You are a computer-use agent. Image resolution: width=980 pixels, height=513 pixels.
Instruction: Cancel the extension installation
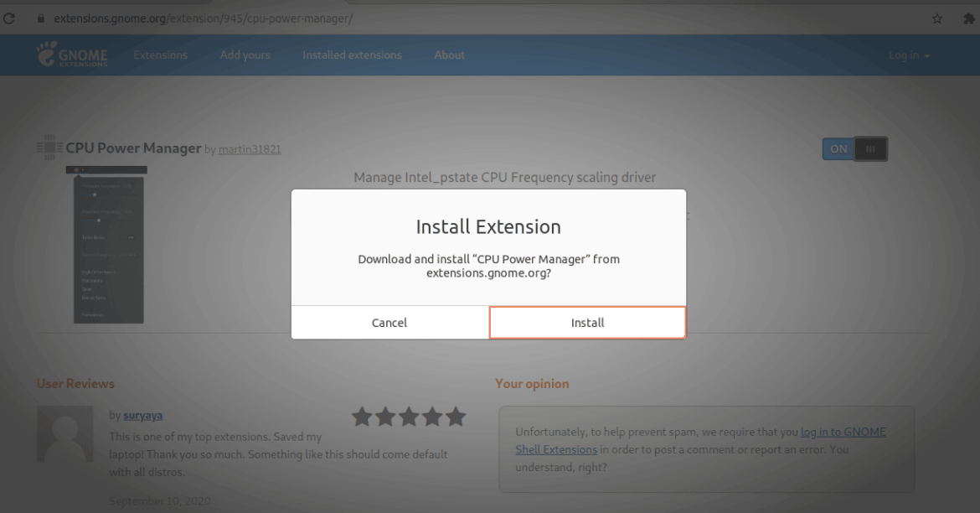coord(389,323)
